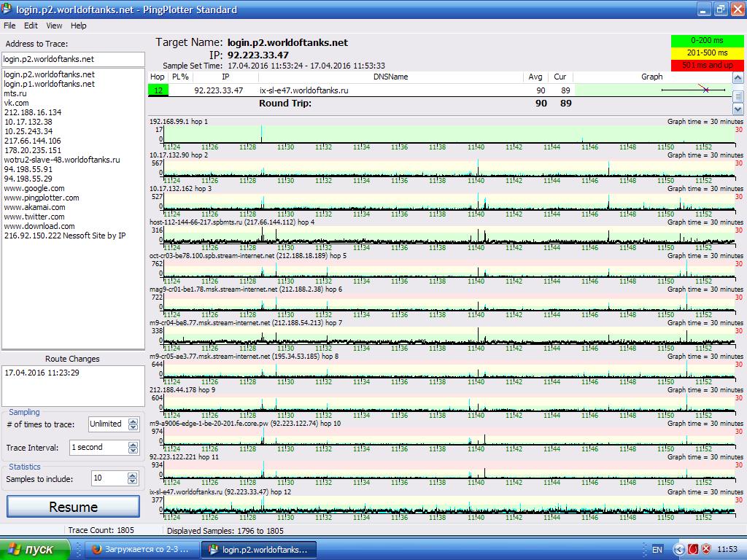Select the 17.04.2016 11:23:29 route change entry
Screen dimensions: 747x560
42,373
